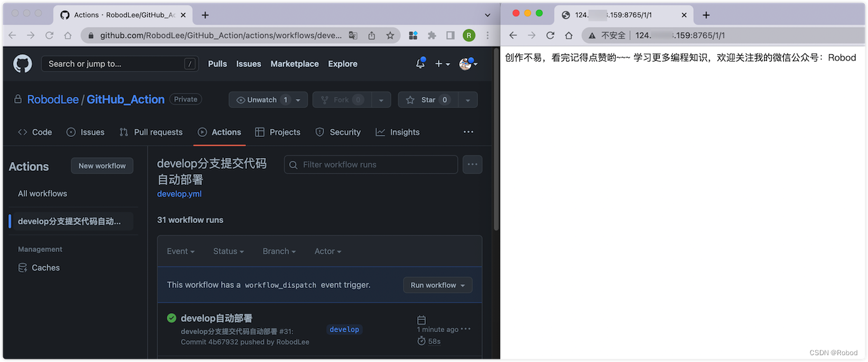The width and height of the screenshot is (868, 362).
Task: Click the Filter workflow runs field
Action: 371,165
